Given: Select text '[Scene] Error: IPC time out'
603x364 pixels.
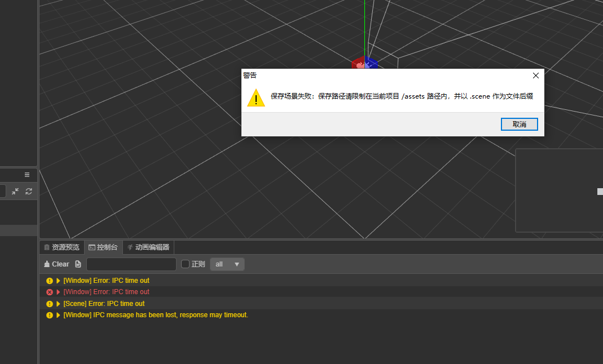Looking at the screenshot, I should coord(104,304).
